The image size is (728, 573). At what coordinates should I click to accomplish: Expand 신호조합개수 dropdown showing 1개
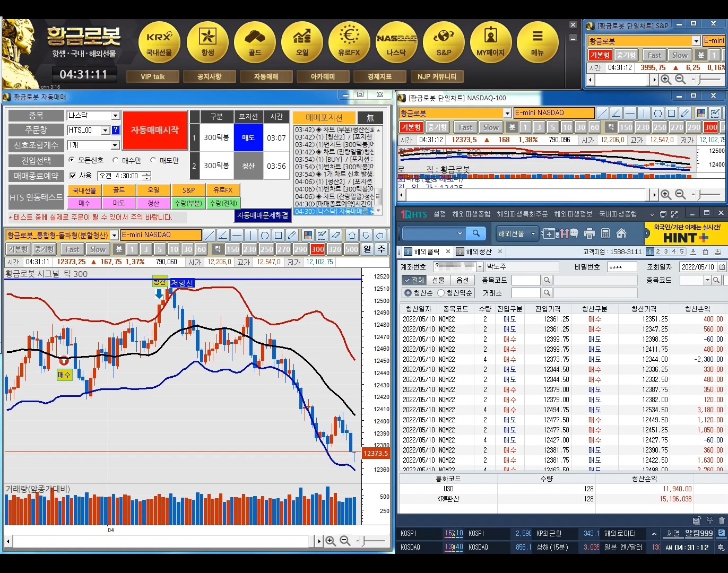[x=115, y=145]
